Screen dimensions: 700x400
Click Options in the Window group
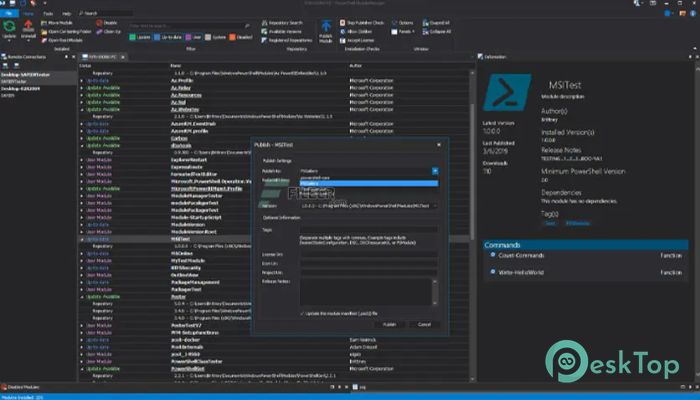pyautogui.click(x=402, y=23)
